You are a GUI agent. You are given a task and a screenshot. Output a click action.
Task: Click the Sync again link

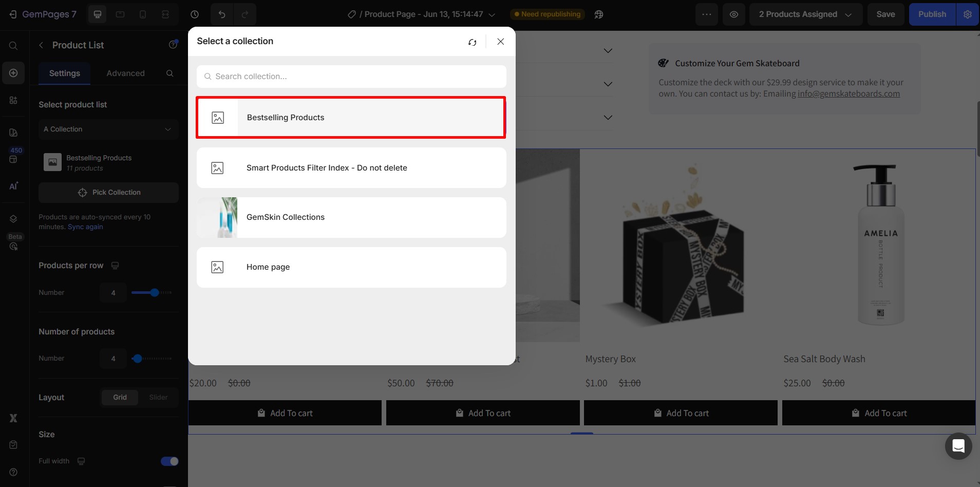[x=85, y=227]
